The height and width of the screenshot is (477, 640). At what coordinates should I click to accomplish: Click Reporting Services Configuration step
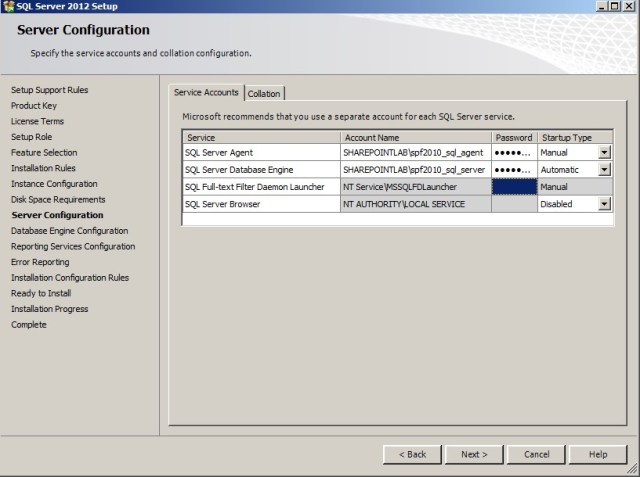(x=73, y=246)
